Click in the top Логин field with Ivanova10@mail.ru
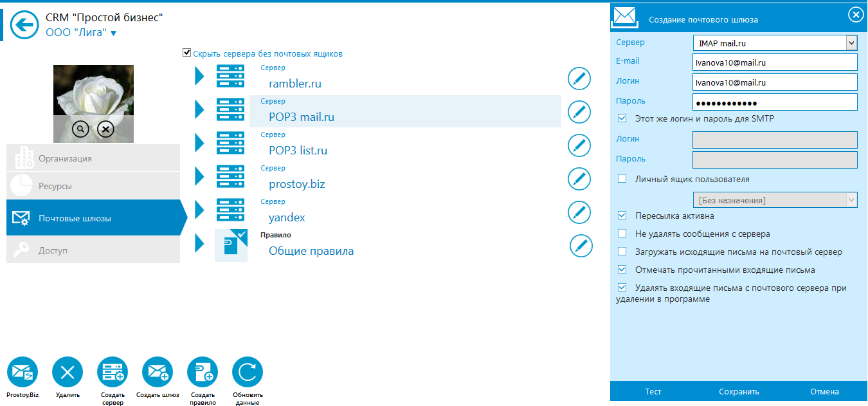The height and width of the screenshot is (406, 868). 775,82
